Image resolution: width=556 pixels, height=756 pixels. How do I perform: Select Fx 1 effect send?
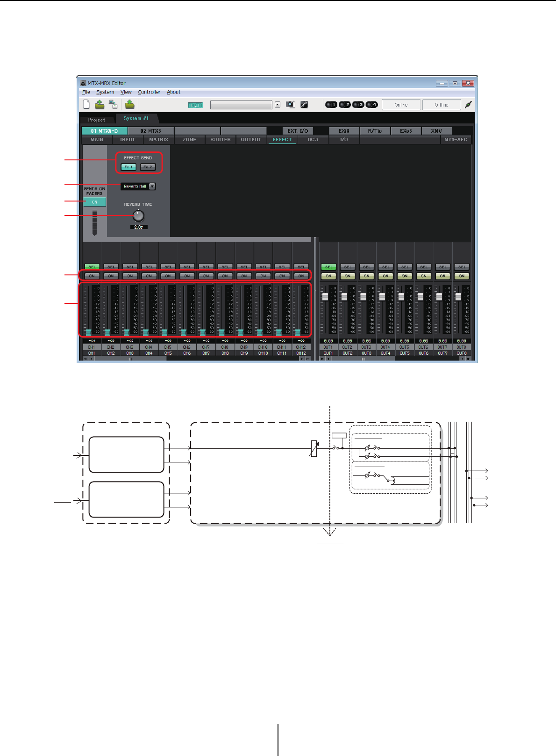point(128,167)
